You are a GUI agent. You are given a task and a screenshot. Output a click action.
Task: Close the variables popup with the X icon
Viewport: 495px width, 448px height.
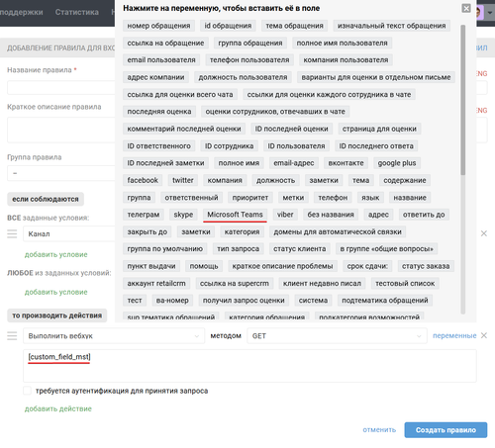pyautogui.click(x=466, y=8)
